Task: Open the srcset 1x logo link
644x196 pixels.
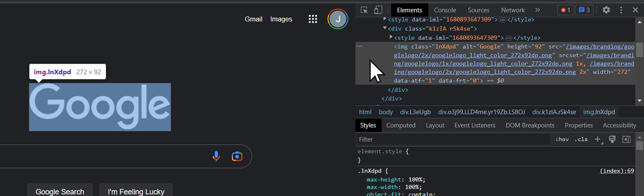Action: pyautogui.click(x=514, y=59)
